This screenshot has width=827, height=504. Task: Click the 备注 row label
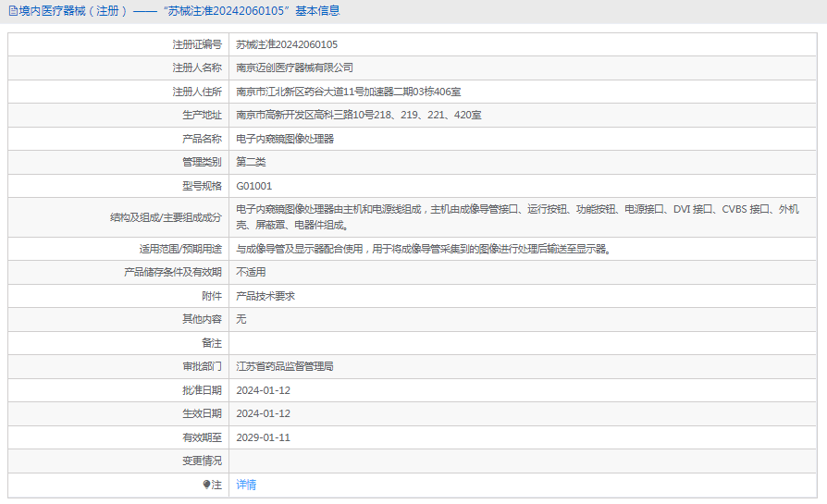tap(212, 343)
